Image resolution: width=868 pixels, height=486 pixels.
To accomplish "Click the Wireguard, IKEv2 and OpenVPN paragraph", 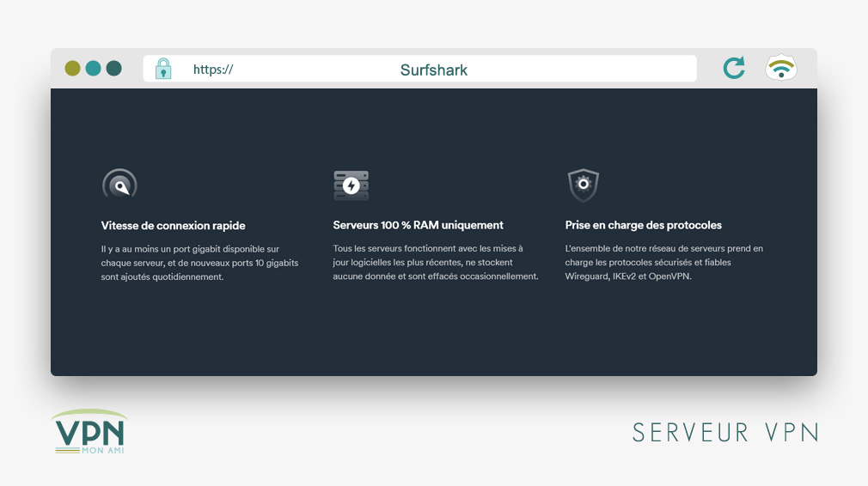I will click(x=663, y=263).
